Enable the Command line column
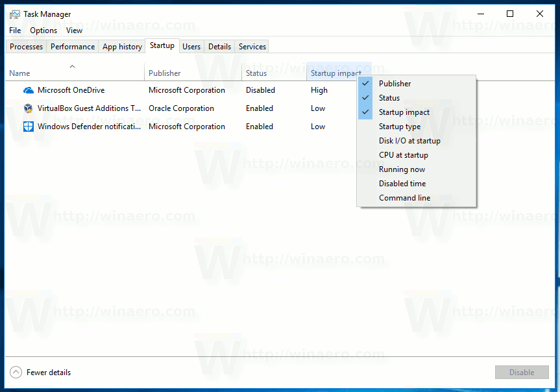Image resolution: width=560 pixels, height=392 pixels. coord(403,197)
